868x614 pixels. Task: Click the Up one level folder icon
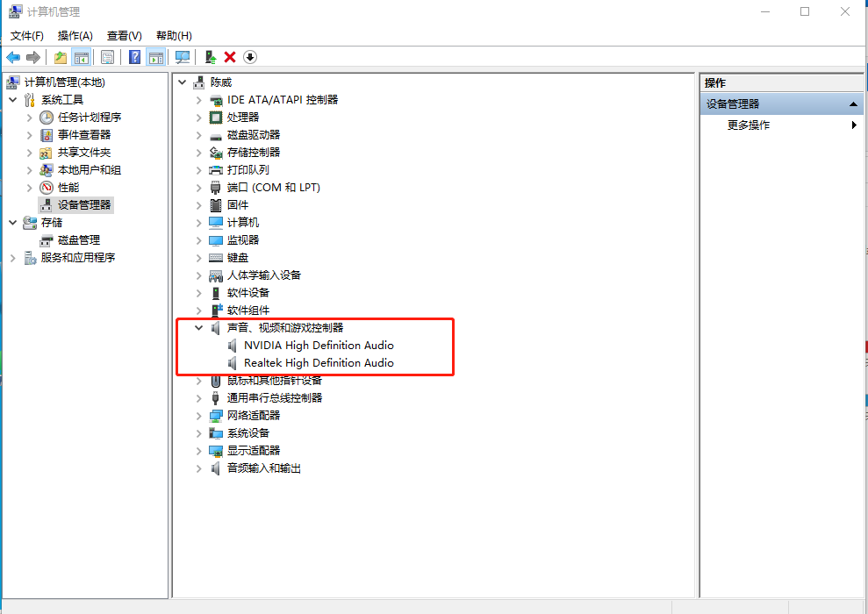(60, 57)
